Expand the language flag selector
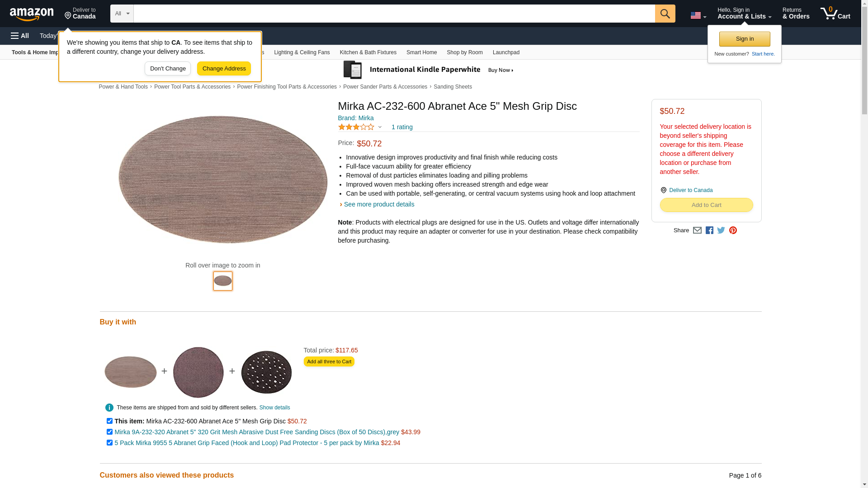This screenshot has height=488, width=868. [x=698, y=16]
